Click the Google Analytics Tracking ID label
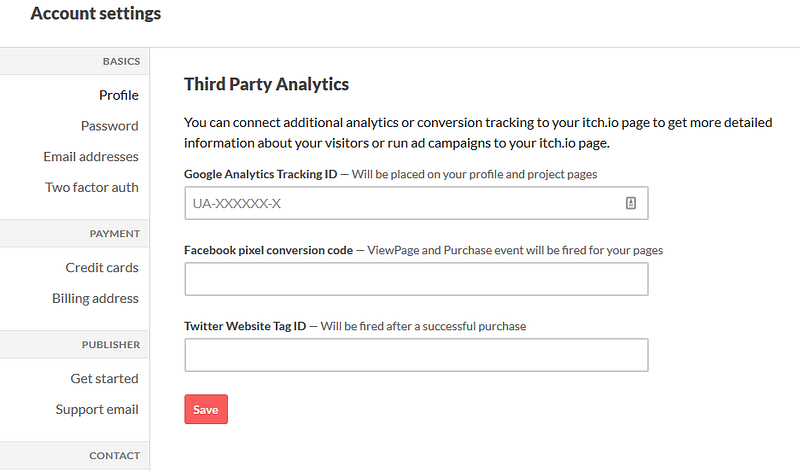The image size is (800, 471). pyautogui.click(x=260, y=174)
